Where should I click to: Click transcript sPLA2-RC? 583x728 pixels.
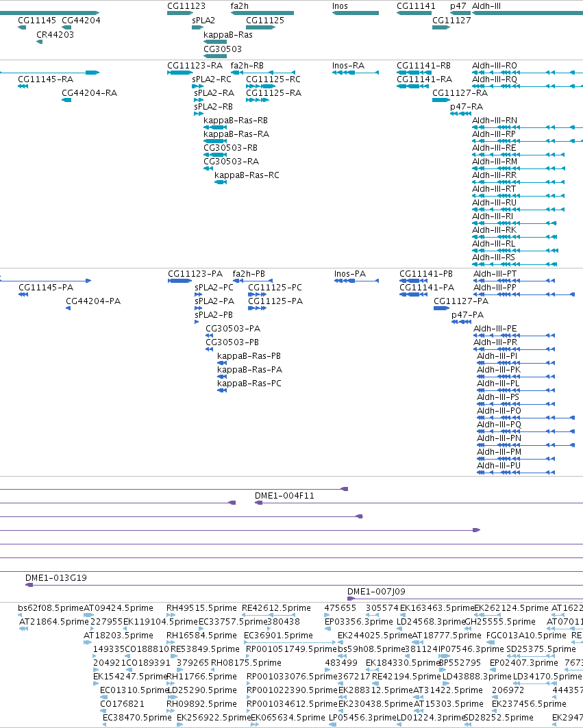(x=212, y=79)
